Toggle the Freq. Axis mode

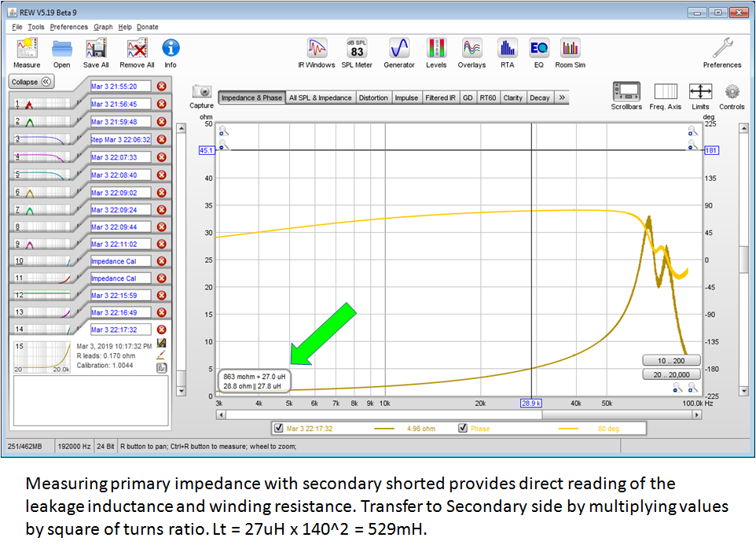click(666, 91)
